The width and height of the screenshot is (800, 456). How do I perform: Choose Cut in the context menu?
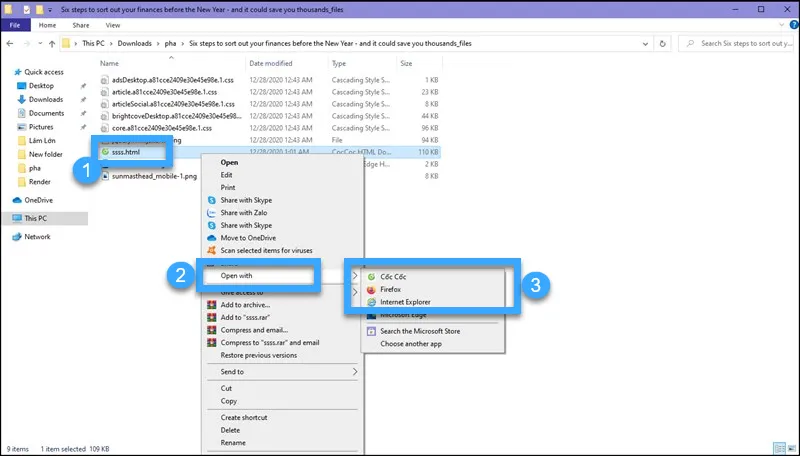226,388
